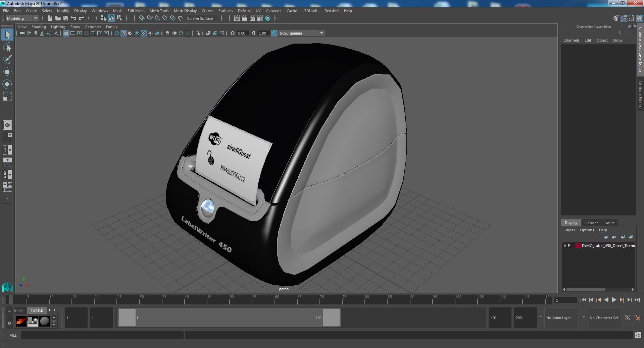This screenshot has height=348, width=644.
Task: Toggle smooth shade all in viewport
Action: (123, 33)
